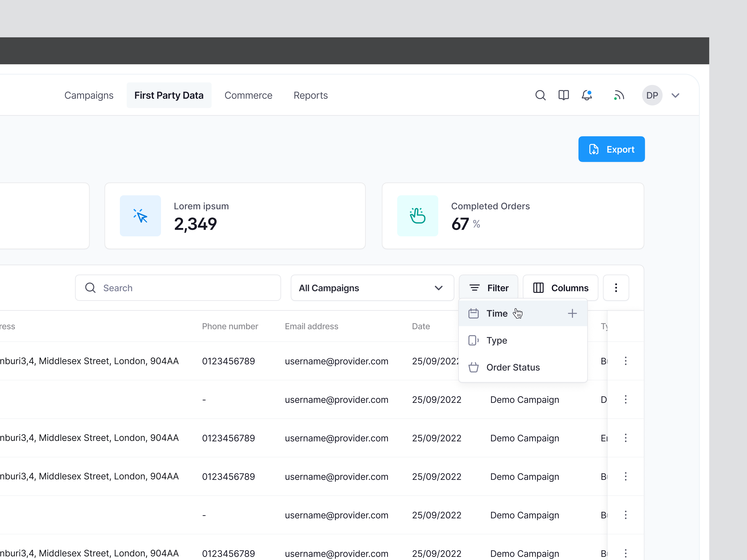Open row actions menu for third table row

pos(625,438)
